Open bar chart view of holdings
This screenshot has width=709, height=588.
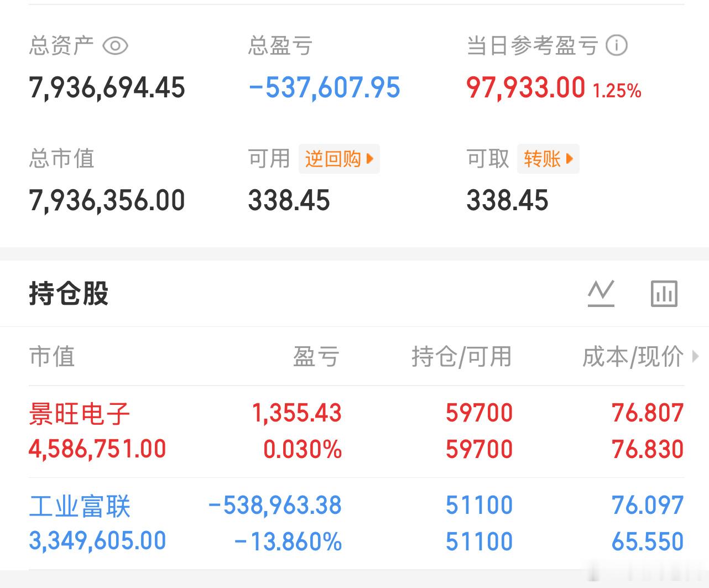pos(664,293)
